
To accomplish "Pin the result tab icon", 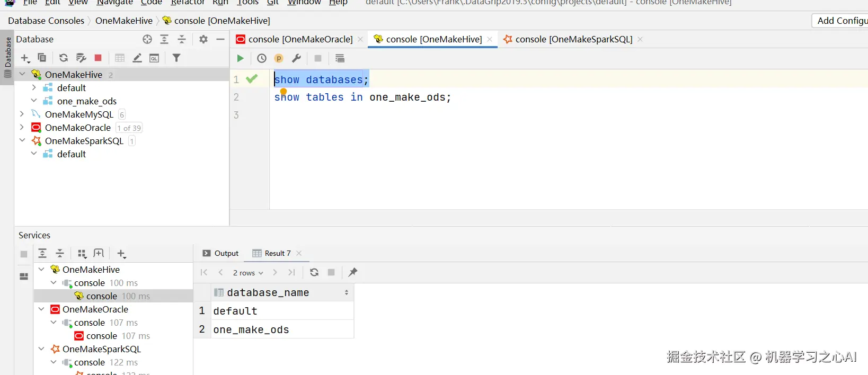I will pyautogui.click(x=353, y=272).
